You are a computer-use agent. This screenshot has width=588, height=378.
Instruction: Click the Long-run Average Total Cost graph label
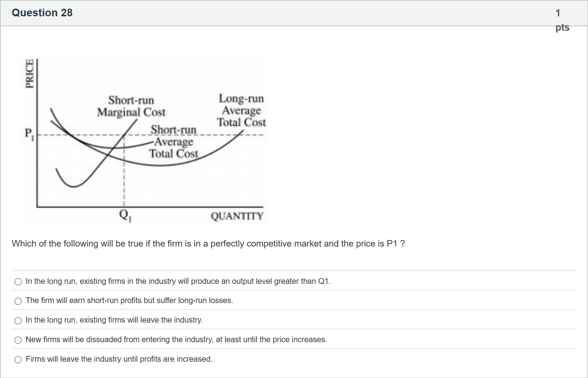click(241, 110)
